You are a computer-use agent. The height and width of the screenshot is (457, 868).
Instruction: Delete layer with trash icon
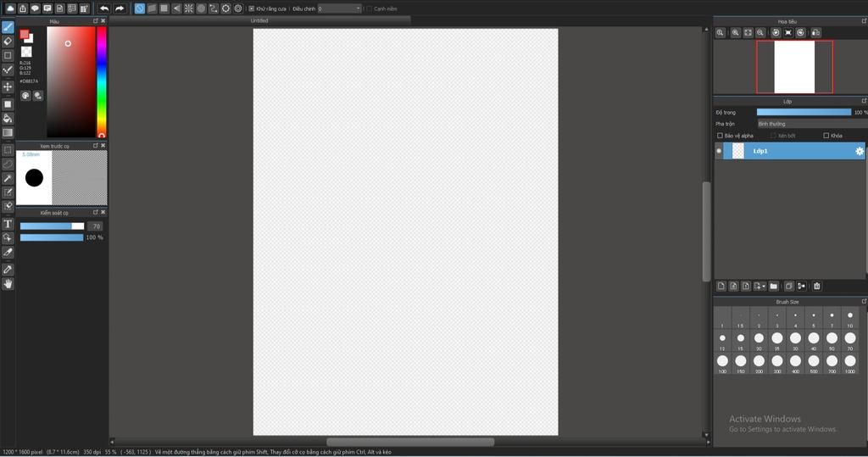[817, 286]
